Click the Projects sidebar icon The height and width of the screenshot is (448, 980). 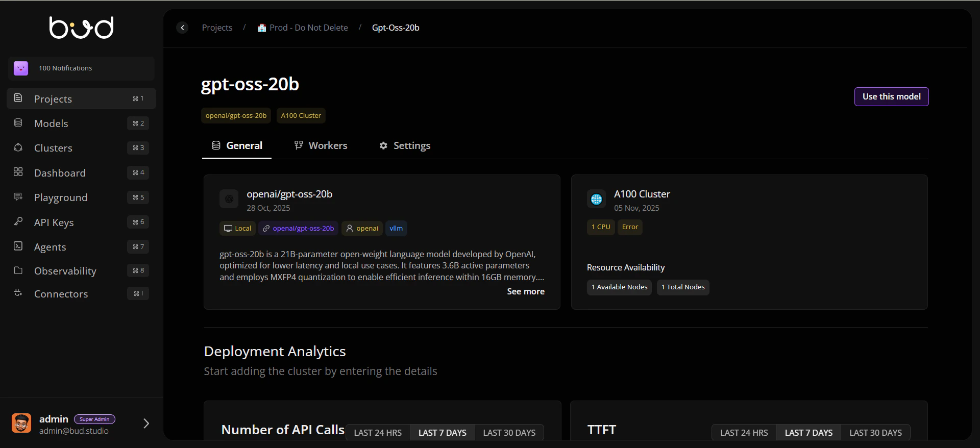pos(18,98)
